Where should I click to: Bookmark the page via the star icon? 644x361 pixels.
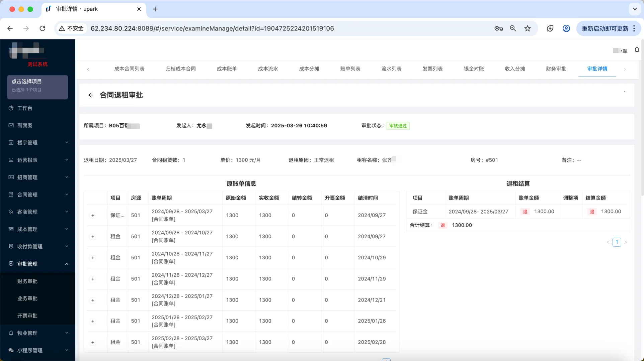click(x=528, y=28)
